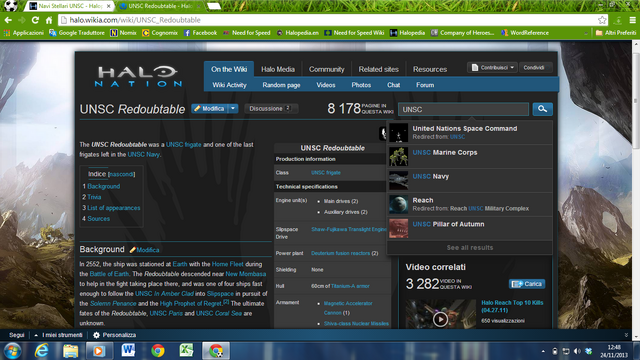Open Videos menu item

[x=326, y=85]
